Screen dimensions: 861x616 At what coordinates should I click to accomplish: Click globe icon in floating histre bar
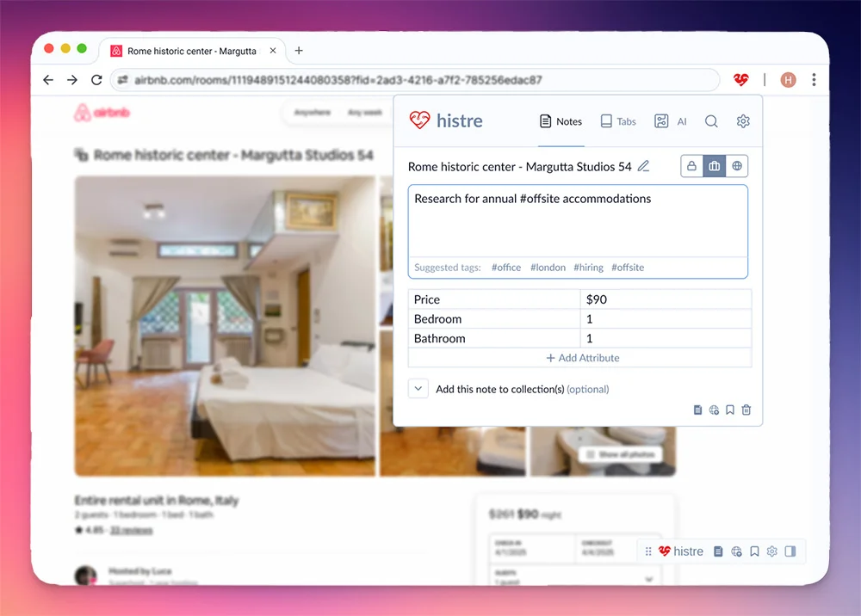[x=736, y=551]
